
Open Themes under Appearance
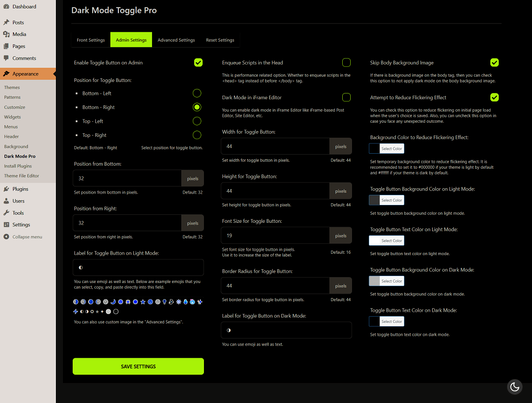12,87
